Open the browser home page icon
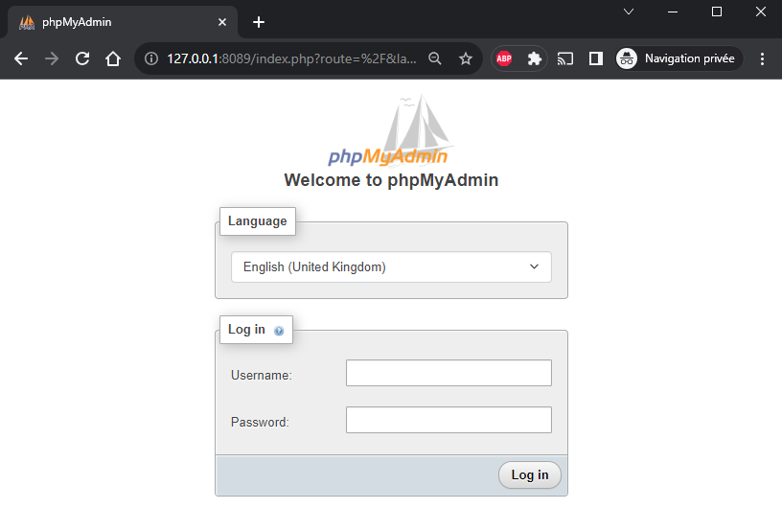782x532 pixels. point(113,58)
